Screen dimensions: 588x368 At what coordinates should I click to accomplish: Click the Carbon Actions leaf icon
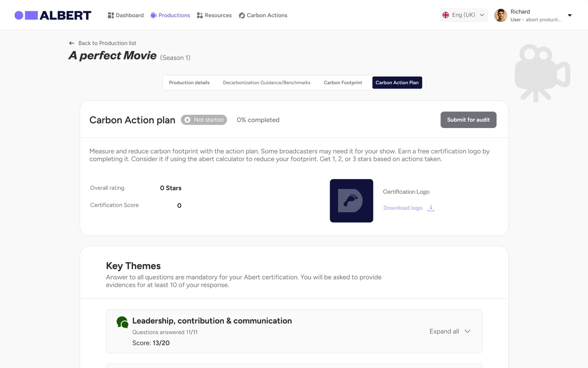(242, 15)
